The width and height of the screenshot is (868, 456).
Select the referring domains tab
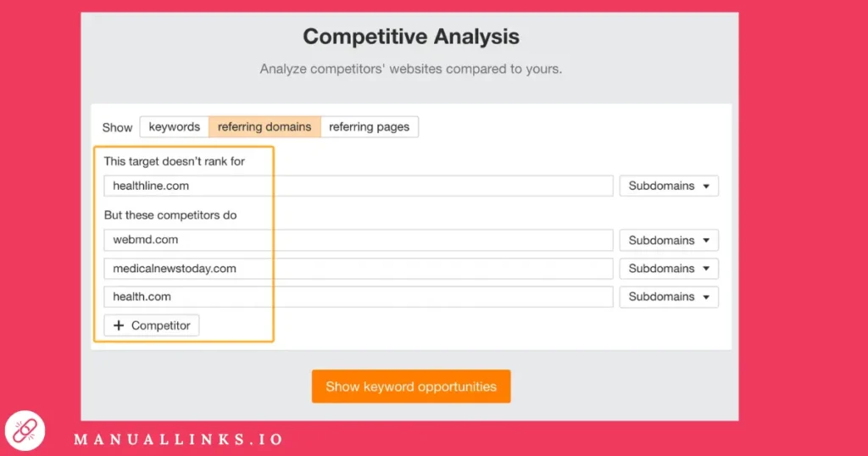[264, 127]
